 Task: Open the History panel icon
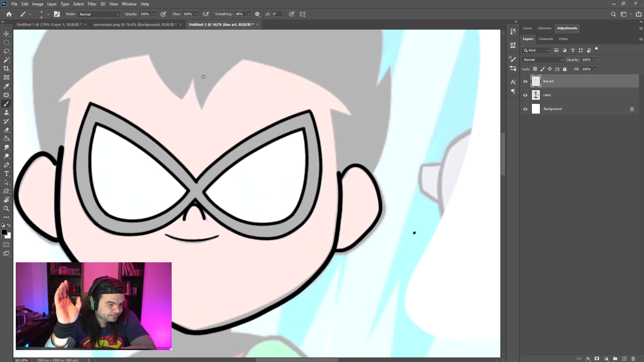click(x=513, y=32)
